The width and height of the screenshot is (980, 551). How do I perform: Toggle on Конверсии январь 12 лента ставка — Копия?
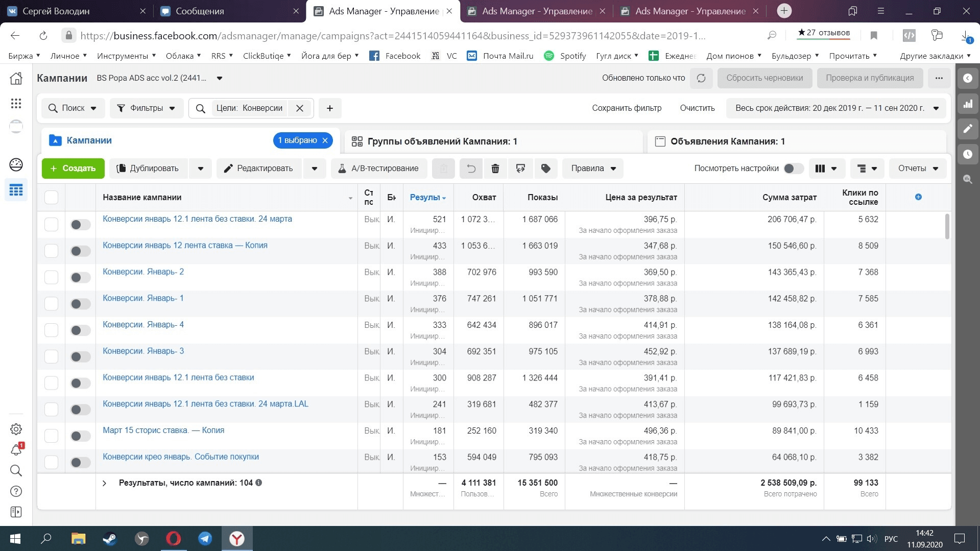click(80, 251)
